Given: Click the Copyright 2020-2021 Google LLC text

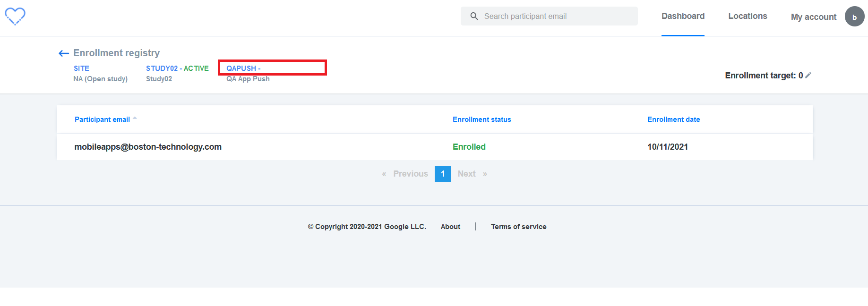Looking at the screenshot, I should coord(367,227).
